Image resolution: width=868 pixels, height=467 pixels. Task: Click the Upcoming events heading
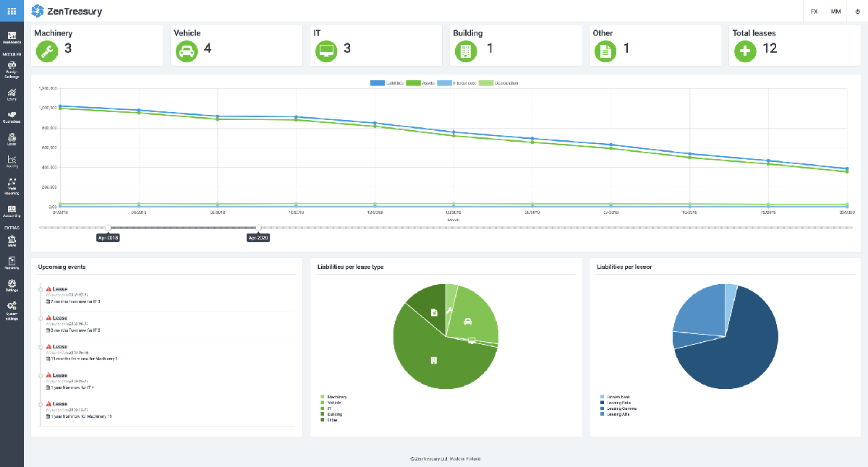(x=61, y=267)
